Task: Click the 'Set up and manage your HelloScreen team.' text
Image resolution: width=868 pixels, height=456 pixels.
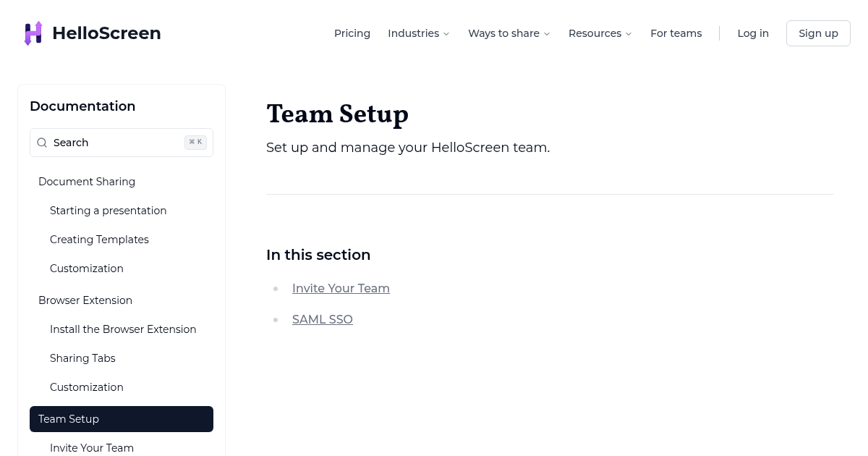Action: (408, 148)
